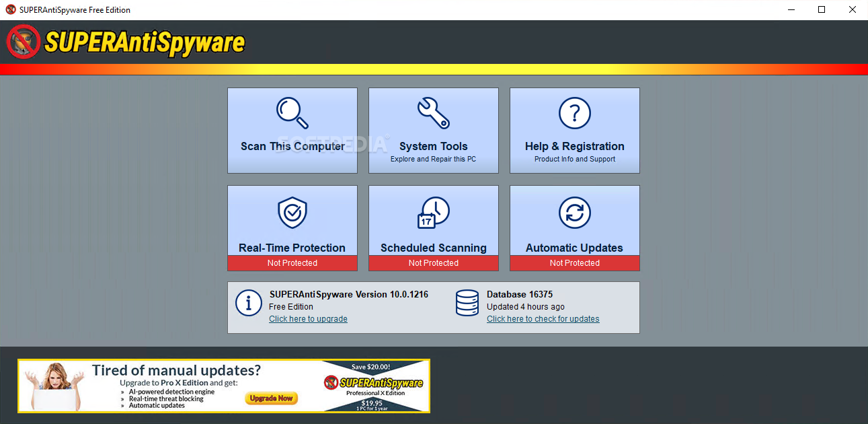This screenshot has height=424, width=868.
Task: Click Not Protected under Automatic Updates
Action: [575, 263]
